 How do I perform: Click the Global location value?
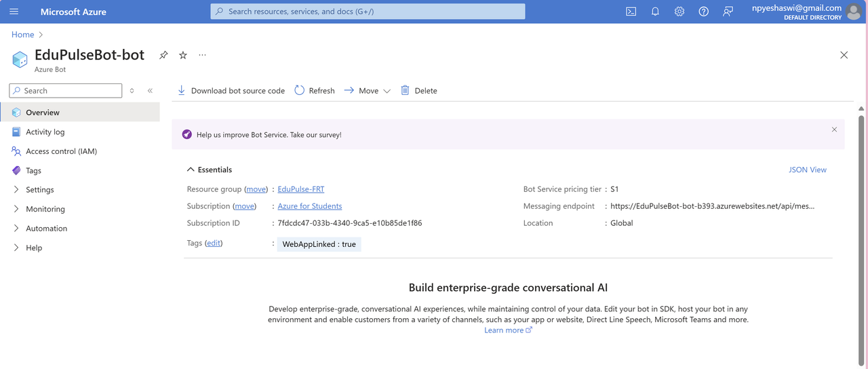click(622, 223)
